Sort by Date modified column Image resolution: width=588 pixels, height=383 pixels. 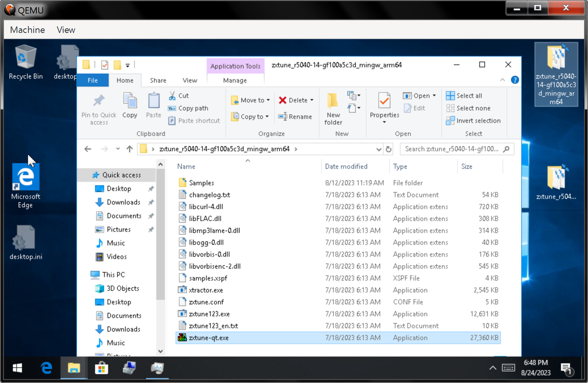346,166
